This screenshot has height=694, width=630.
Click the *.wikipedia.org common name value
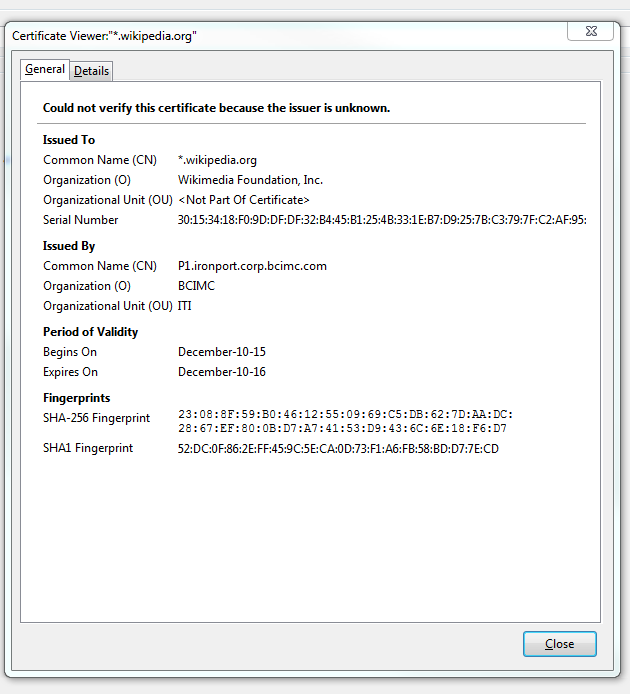[x=217, y=160]
